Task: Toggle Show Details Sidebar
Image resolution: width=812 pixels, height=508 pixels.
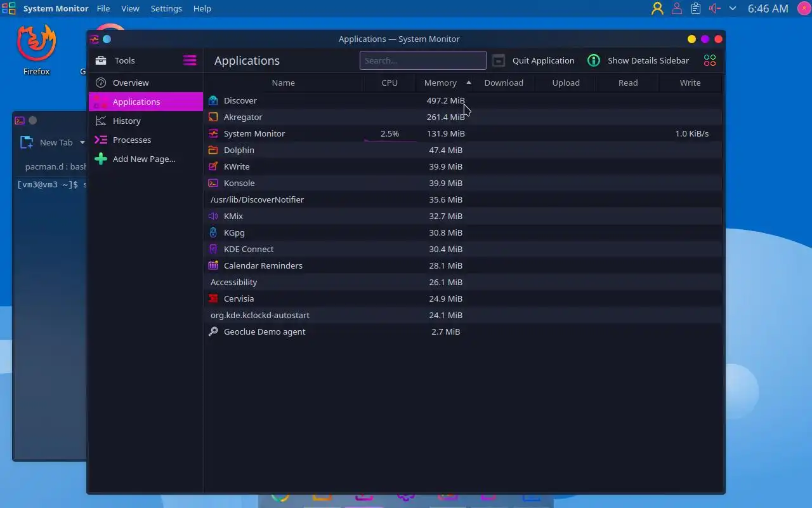Action: [638, 60]
